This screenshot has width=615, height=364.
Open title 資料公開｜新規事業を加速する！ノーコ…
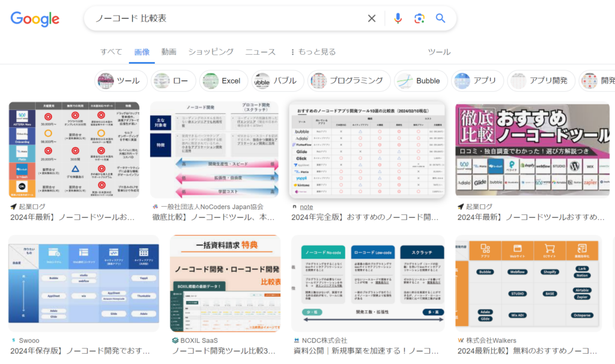(x=366, y=351)
